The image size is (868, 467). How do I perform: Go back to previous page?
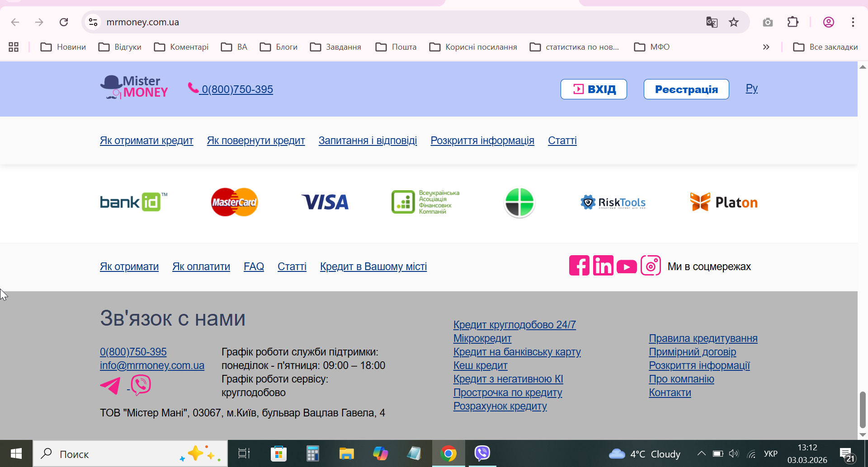tap(15, 22)
